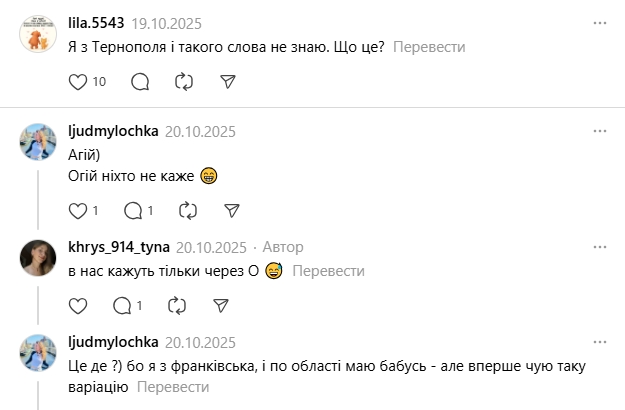625x410 pixels.
Task: Open more options for khrys_914_tyna's comment
Action: (599, 247)
